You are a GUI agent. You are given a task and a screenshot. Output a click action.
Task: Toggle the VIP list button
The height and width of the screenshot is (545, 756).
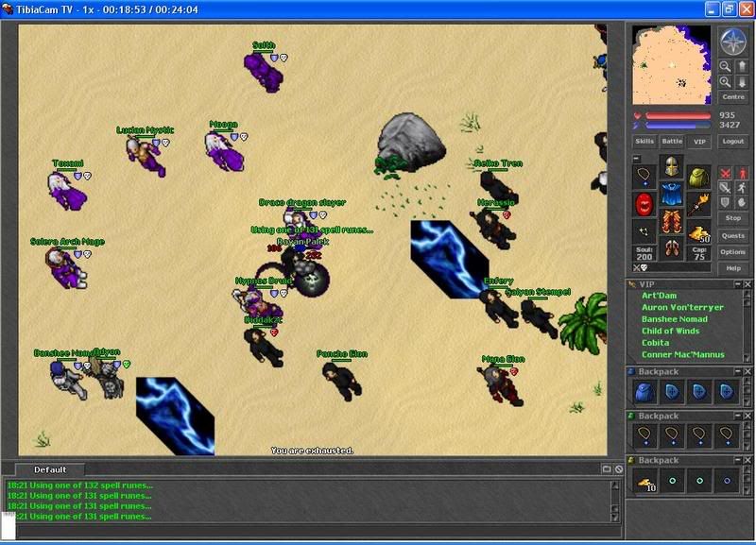699,141
